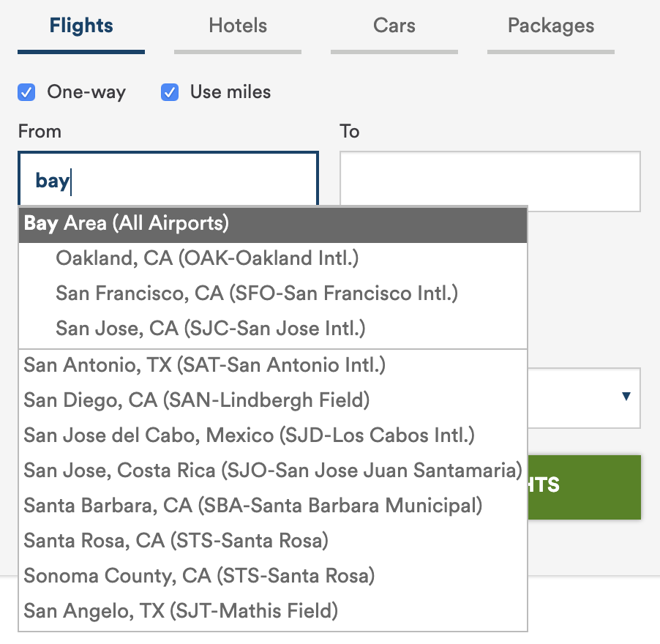
Task: Select San Diego, CA (SAN-Lindbergh Field)
Action: 196,400
